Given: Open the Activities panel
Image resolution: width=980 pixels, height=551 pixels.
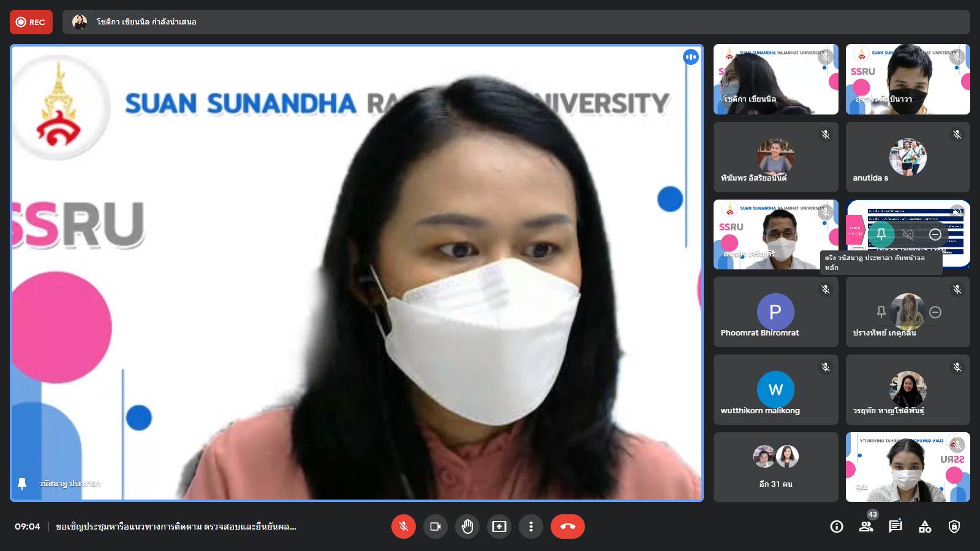Looking at the screenshot, I should tap(925, 527).
